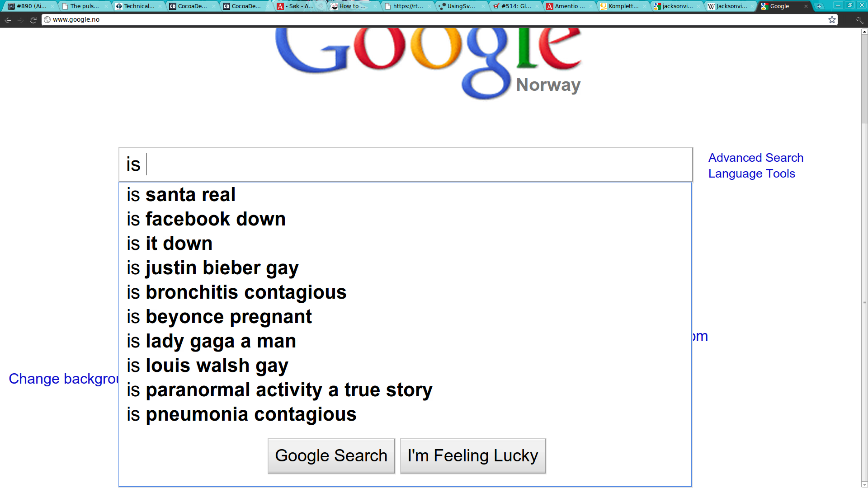Open the wrench settings menu icon
The image size is (868, 488).
859,20
